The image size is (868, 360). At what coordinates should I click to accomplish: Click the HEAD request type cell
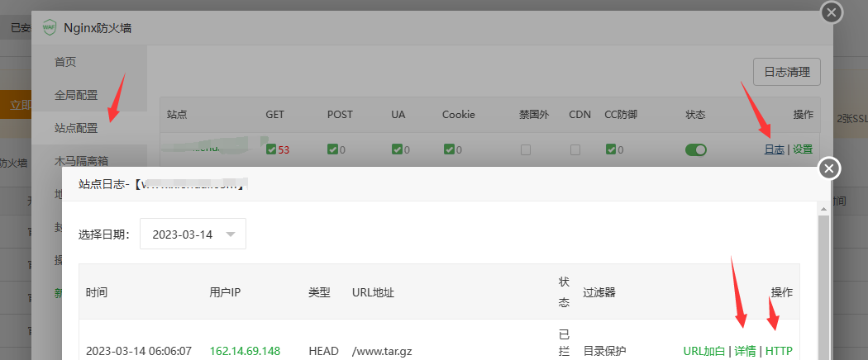(x=324, y=351)
